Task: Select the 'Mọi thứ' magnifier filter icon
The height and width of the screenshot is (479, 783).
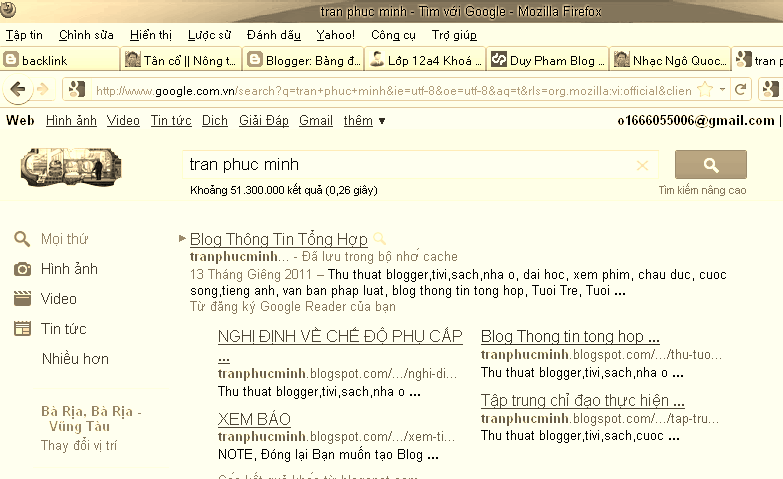Action: [22, 239]
